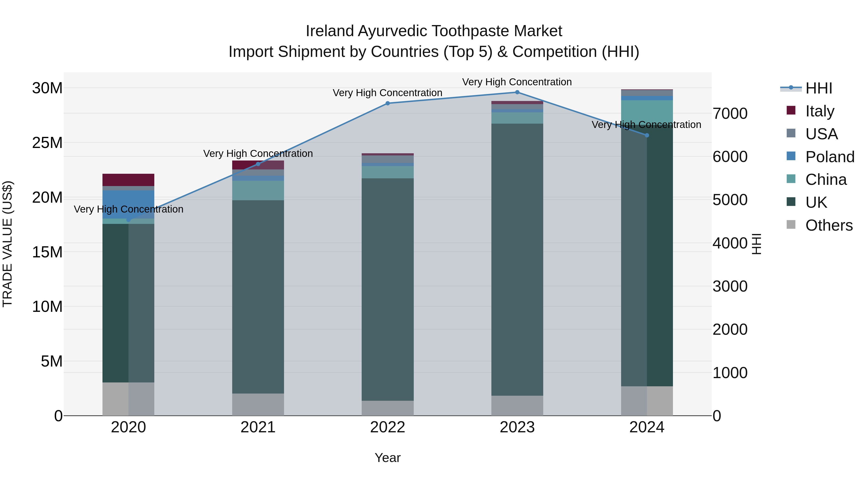
Task: Click the 'Very High Concentration' label near 2024
Action: (646, 125)
